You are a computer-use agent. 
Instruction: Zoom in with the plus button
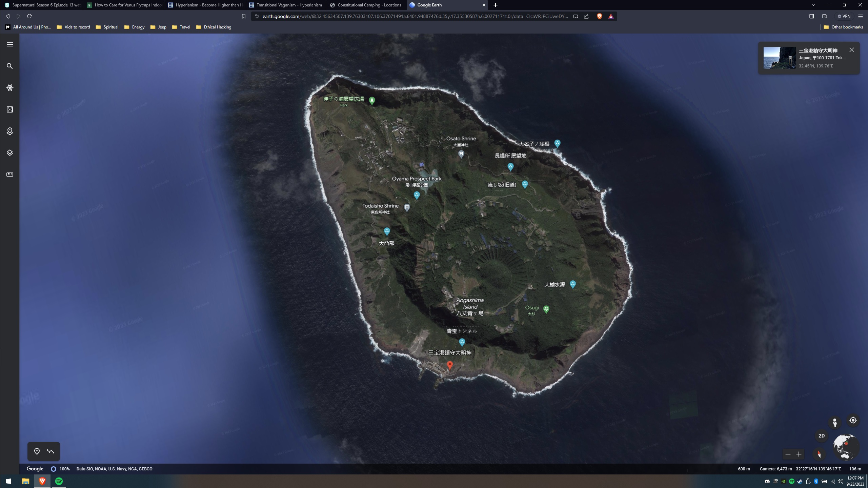pyautogui.click(x=799, y=454)
